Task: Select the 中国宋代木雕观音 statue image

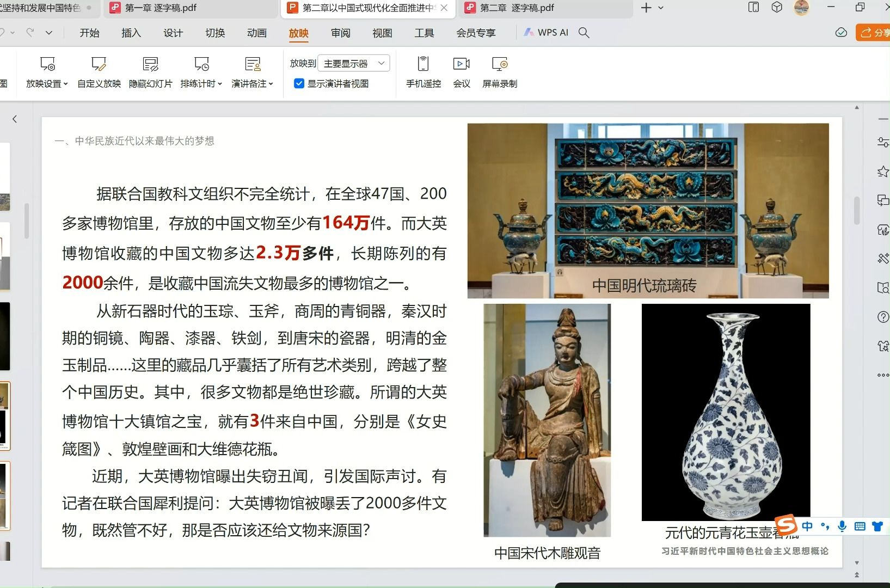Action: 547,420
